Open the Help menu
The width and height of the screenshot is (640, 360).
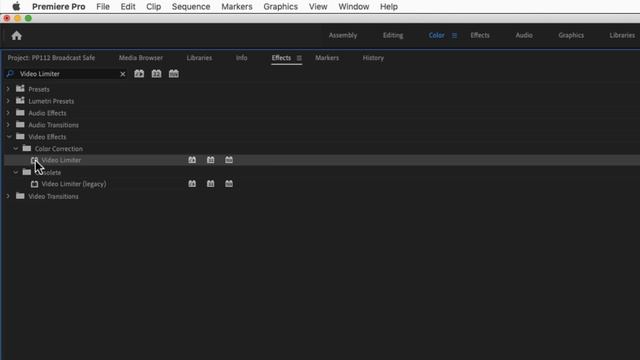pyautogui.click(x=389, y=7)
